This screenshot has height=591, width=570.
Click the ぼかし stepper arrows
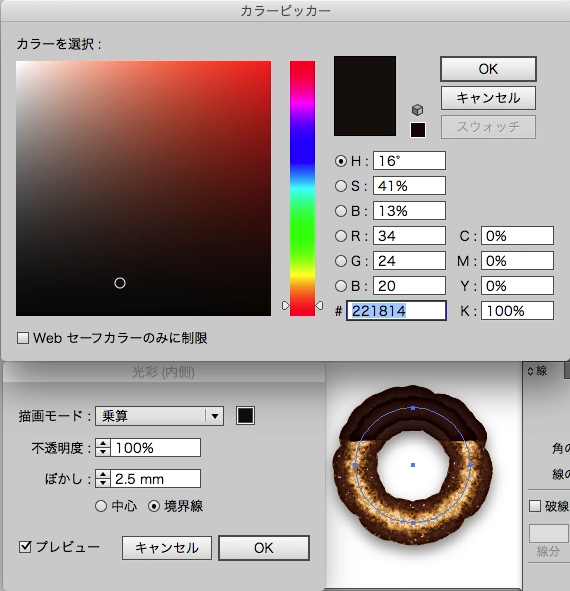pos(103,479)
